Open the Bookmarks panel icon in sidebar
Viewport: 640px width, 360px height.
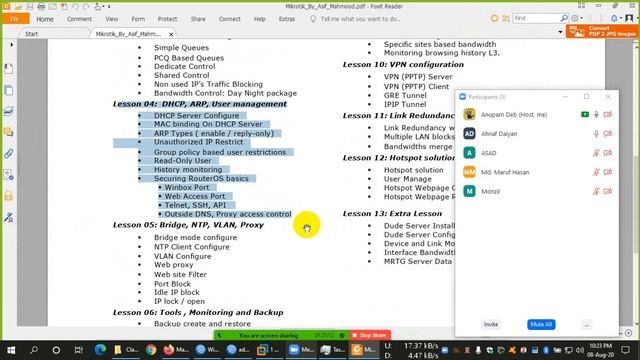click(x=9, y=69)
